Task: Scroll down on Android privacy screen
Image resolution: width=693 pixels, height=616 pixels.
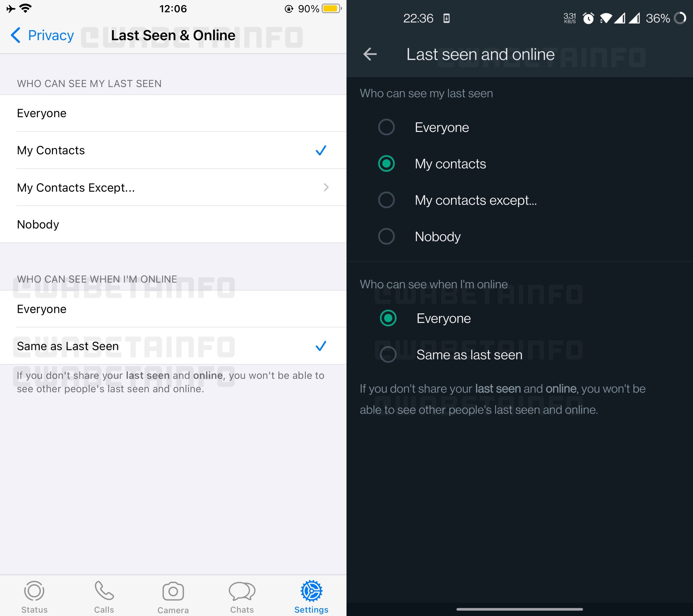Action: coord(519,416)
